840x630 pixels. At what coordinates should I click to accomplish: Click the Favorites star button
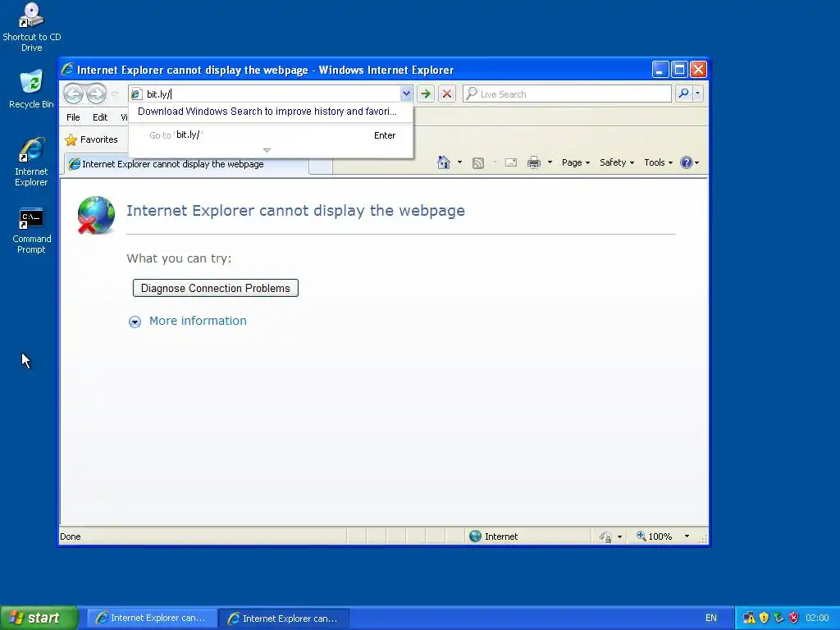tap(91, 139)
